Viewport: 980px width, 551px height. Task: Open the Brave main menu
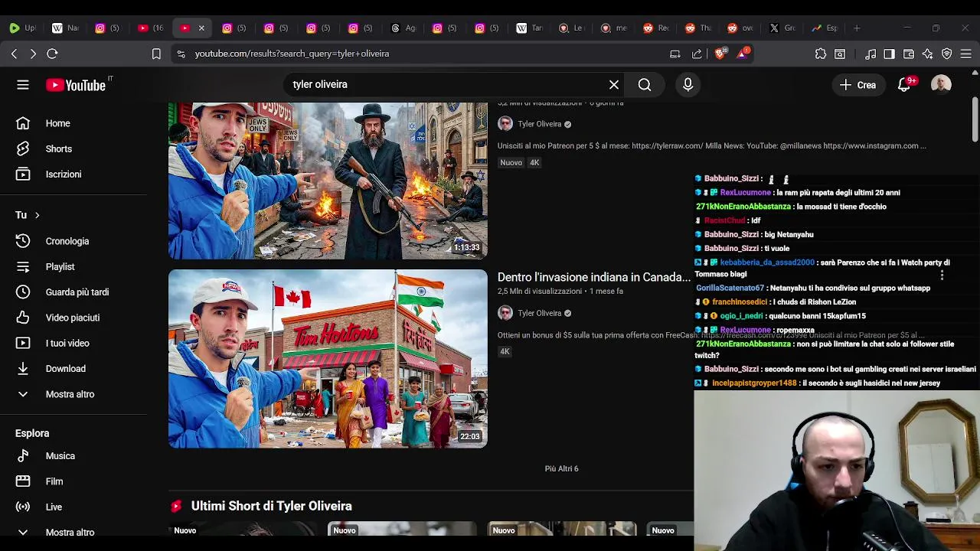[966, 54]
